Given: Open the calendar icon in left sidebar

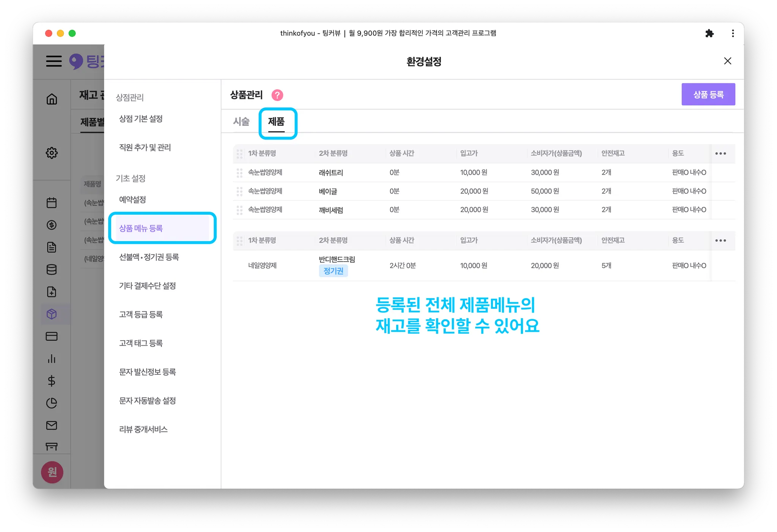Looking at the screenshot, I should click(52, 203).
